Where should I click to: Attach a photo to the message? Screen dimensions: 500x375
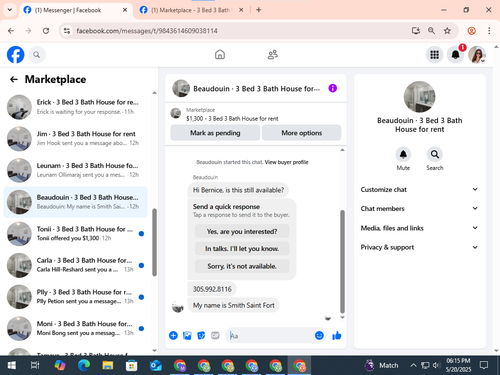187,335
